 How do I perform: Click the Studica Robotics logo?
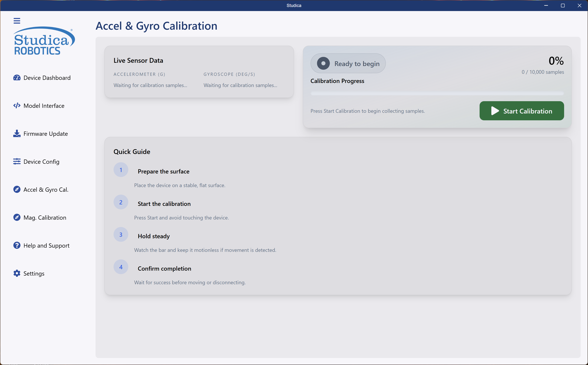coord(44,40)
